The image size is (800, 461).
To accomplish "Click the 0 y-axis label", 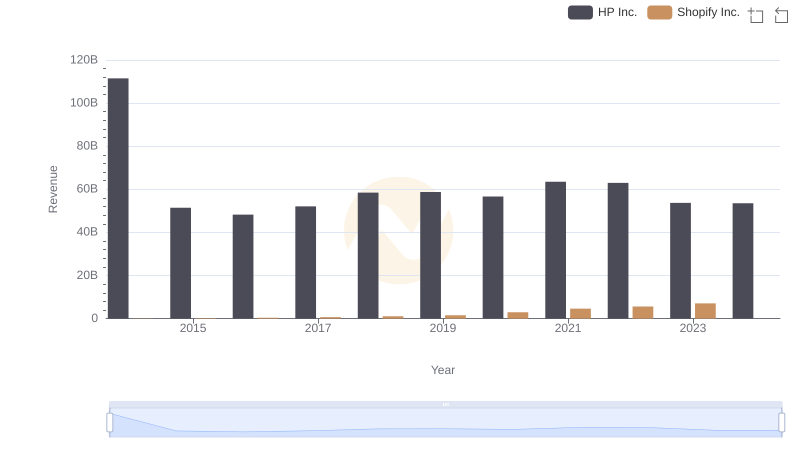I will click(x=94, y=318).
